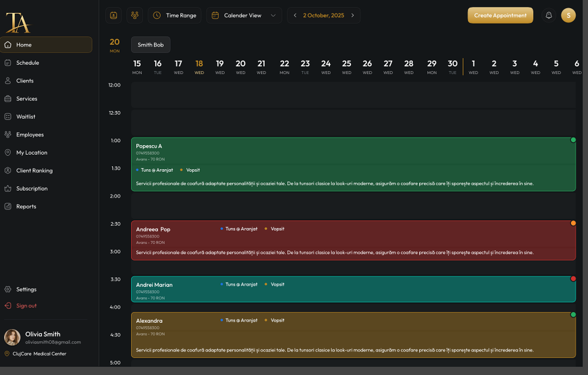Click the Sign out link

26,306
